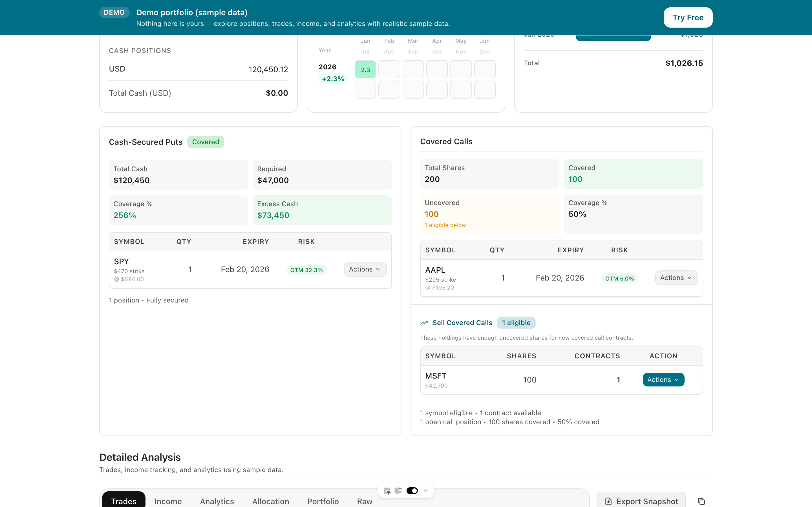This screenshot has height=507, width=812.
Task: Switch to the Analytics tab
Action: point(217,501)
